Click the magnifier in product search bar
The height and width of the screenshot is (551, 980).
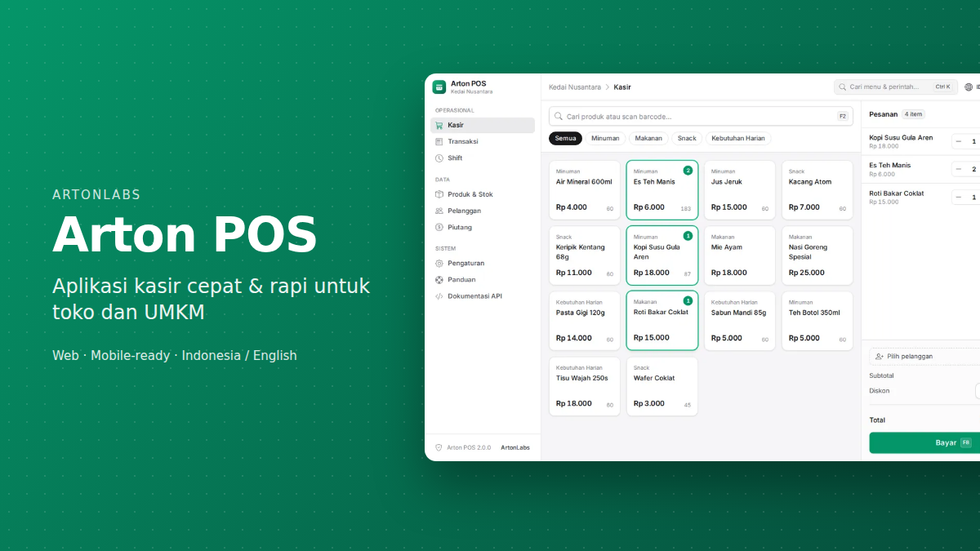point(559,116)
